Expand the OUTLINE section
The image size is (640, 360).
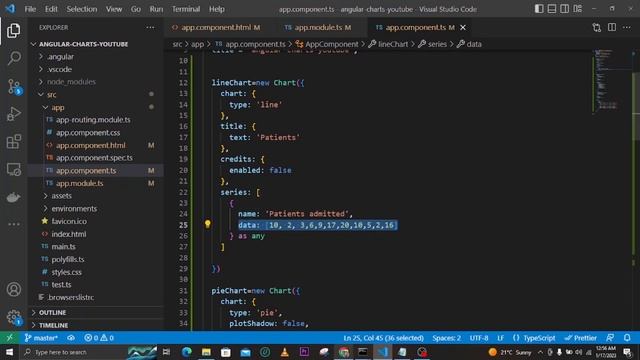click(96, 312)
